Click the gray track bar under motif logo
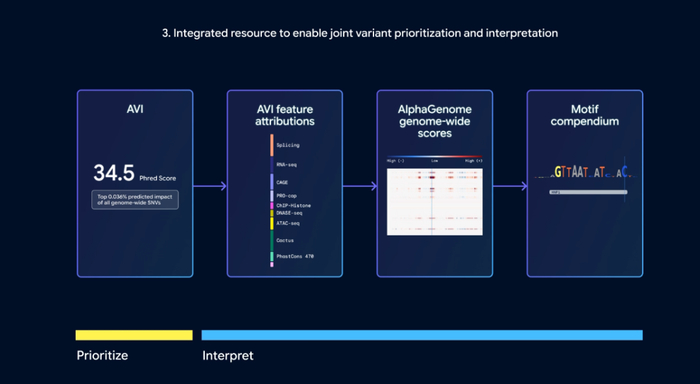700x384 pixels. click(x=588, y=192)
